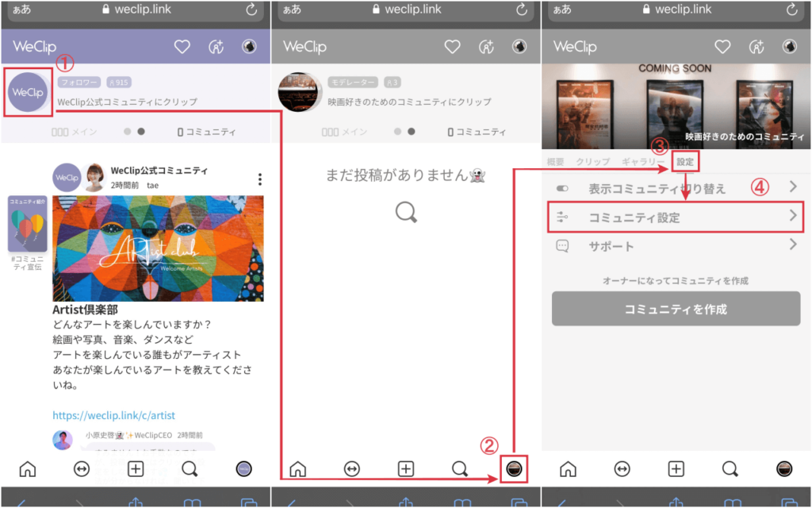Switch to the 設定 tab

[685, 162]
